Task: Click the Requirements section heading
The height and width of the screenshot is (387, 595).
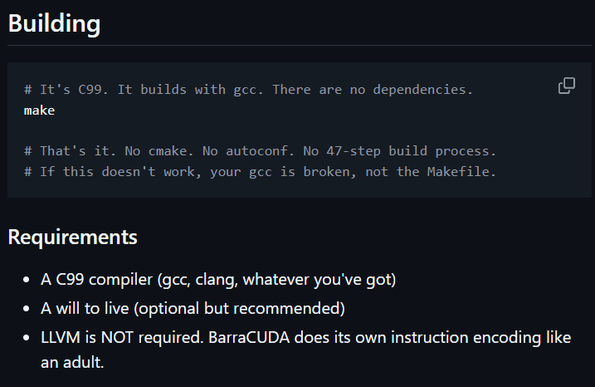Action: pos(72,237)
